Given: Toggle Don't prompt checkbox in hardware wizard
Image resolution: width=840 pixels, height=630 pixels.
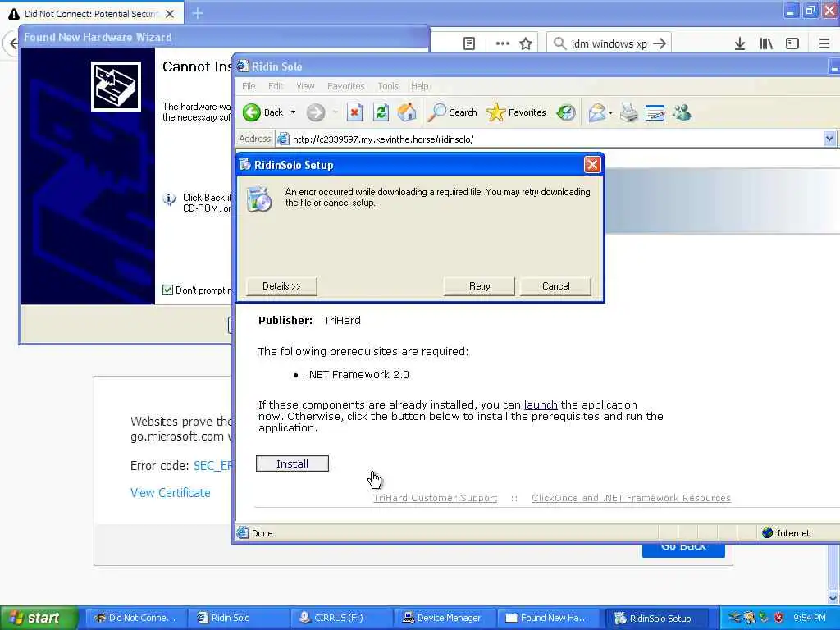Looking at the screenshot, I should click(x=167, y=290).
